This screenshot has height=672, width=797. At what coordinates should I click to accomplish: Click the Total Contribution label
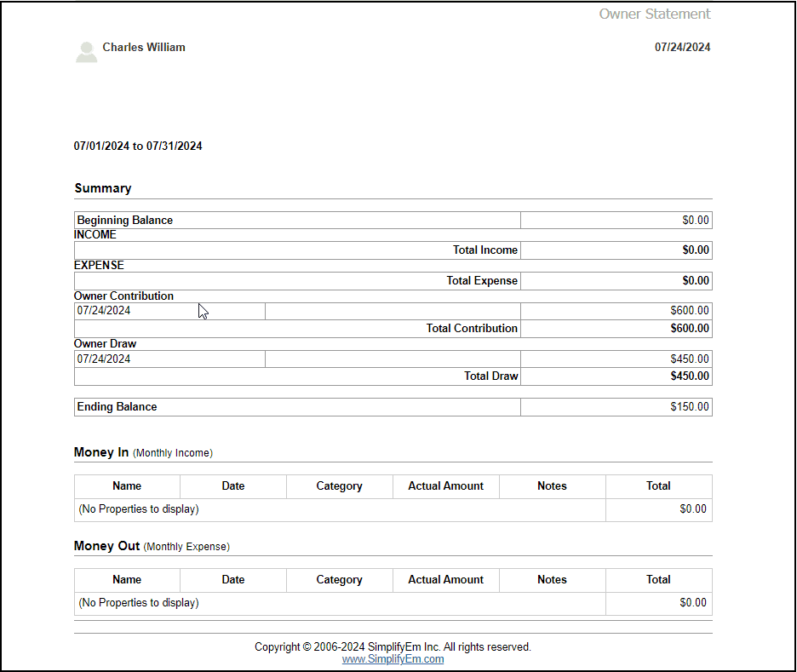tap(472, 329)
